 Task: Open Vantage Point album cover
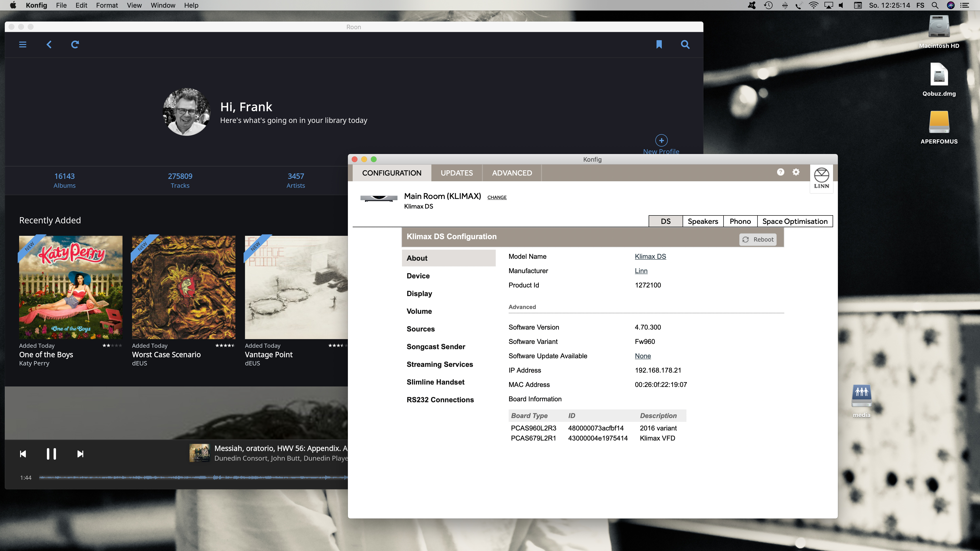[x=296, y=287]
